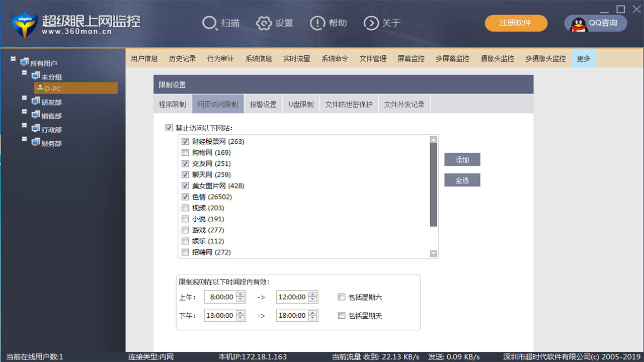Check the 包括星期六 Saturday option
The width and height of the screenshot is (644, 362).
pyautogui.click(x=342, y=297)
